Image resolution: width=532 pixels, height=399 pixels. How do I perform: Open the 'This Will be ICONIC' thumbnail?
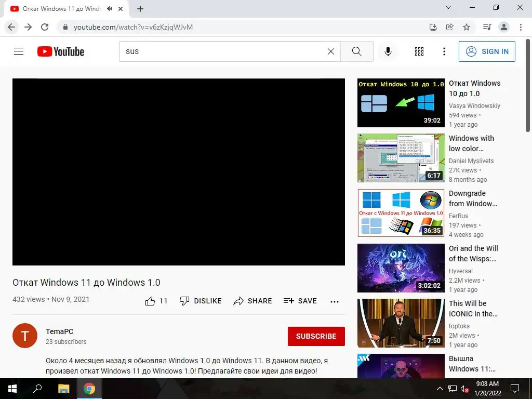[401, 323]
